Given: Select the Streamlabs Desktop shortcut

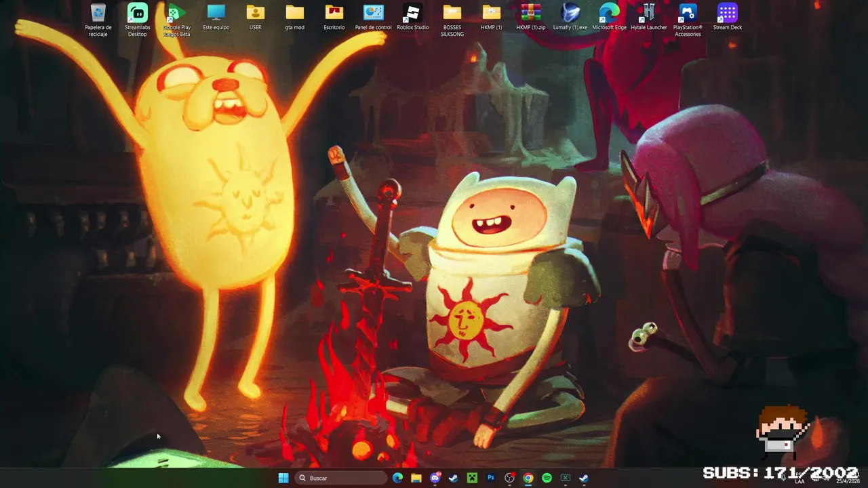Looking at the screenshot, I should tap(137, 20).
